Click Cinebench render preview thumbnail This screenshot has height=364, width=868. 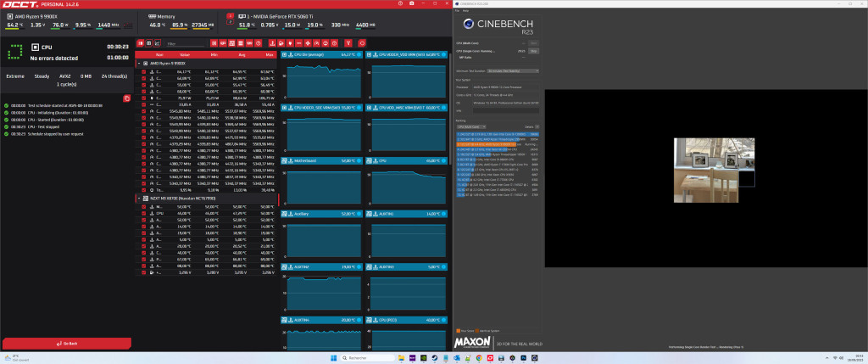point(714,170)
